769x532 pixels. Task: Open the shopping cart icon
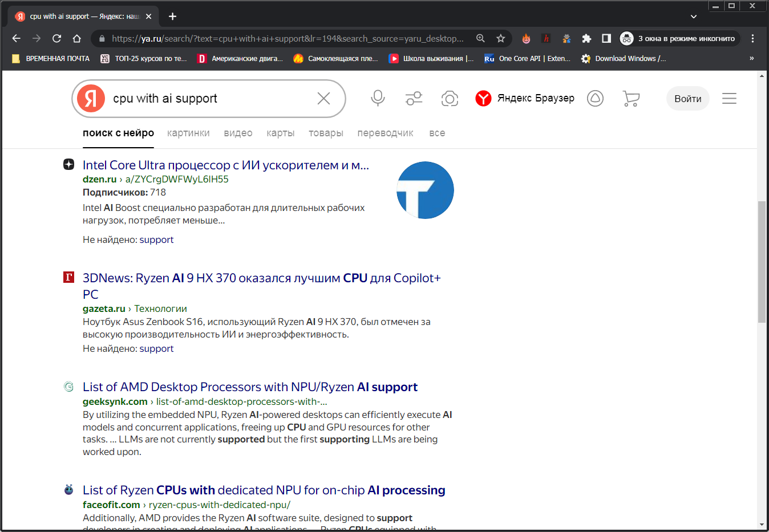coord(631,99)
